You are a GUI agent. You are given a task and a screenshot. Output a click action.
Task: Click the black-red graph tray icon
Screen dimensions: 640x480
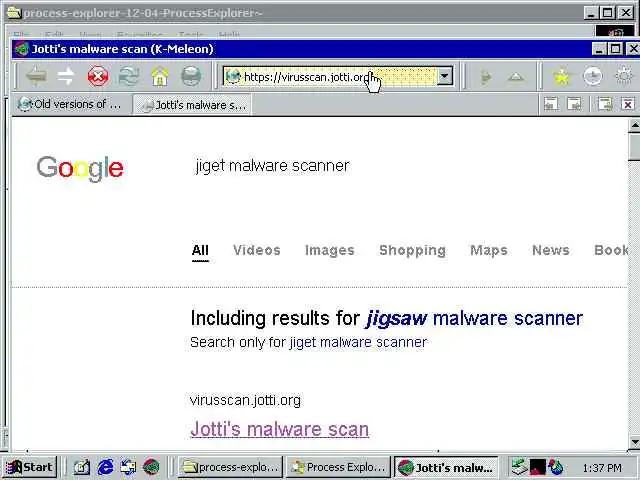tap(538, 467)
